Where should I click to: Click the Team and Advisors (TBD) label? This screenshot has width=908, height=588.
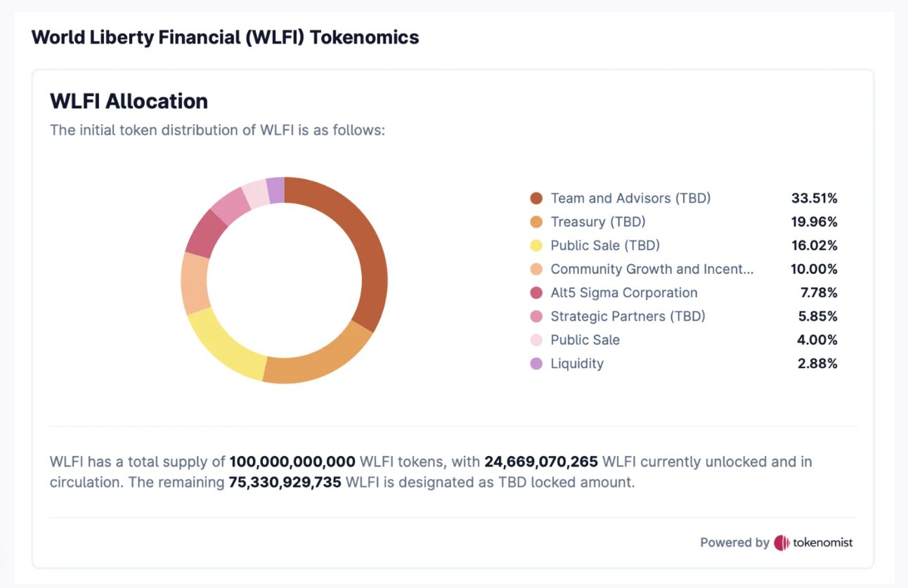(630, 198)
